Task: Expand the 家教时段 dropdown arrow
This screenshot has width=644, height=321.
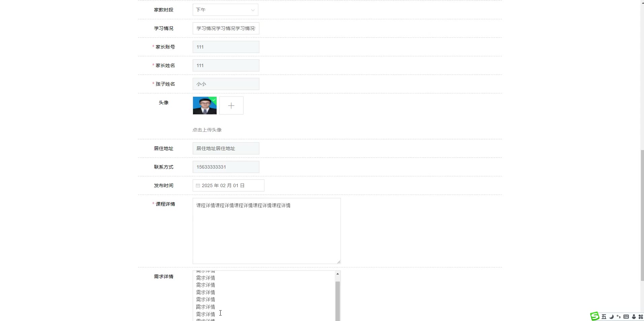Action: click(253, 10)
